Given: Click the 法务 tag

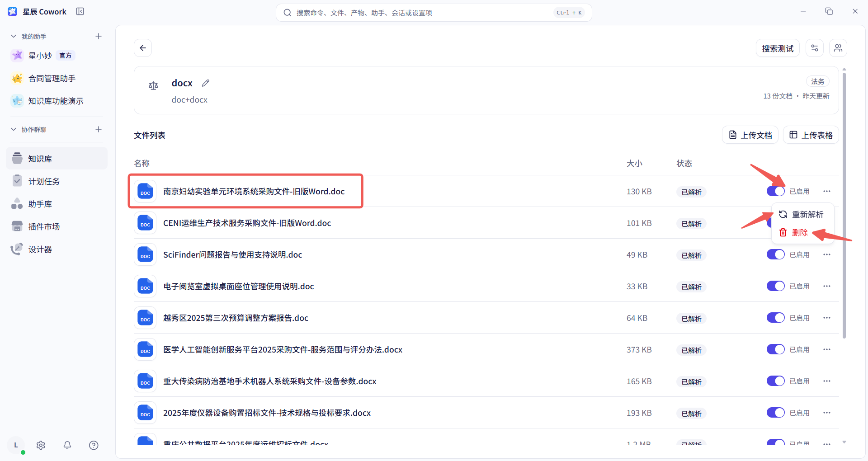Looking at the screenshot, I should click(x=817, y=81).
